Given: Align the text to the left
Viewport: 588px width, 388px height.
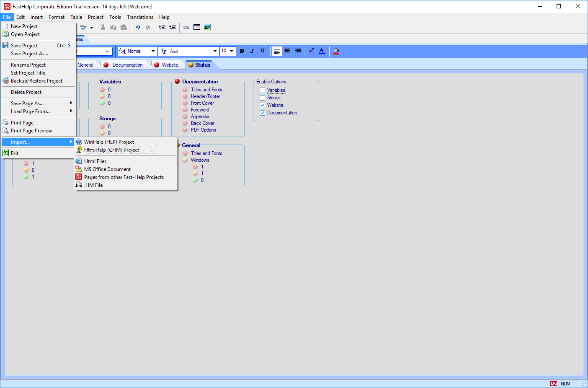Looking at the screenshot, I should tap(277, 51).
